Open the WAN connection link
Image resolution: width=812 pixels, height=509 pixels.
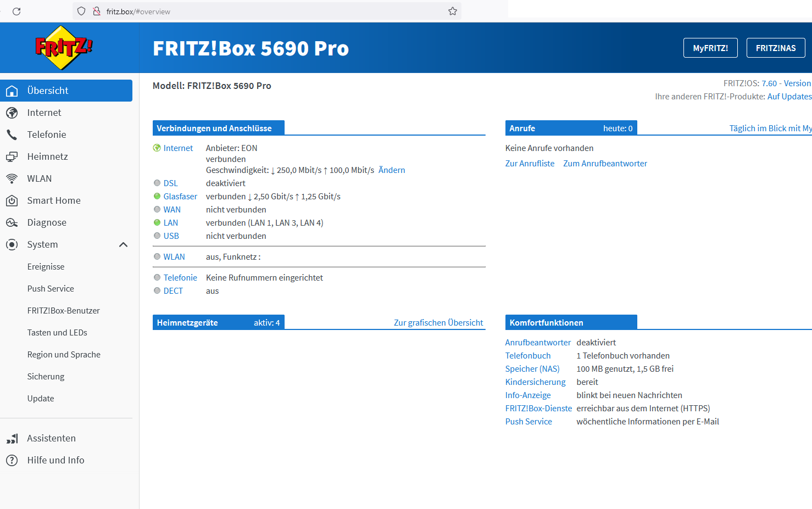pyautogui.click(x=172, y=210)
